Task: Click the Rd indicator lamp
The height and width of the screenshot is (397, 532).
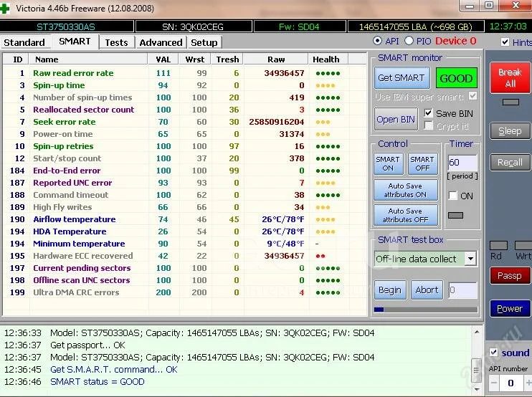Action: pyautogui.click(x=498, y=246)
